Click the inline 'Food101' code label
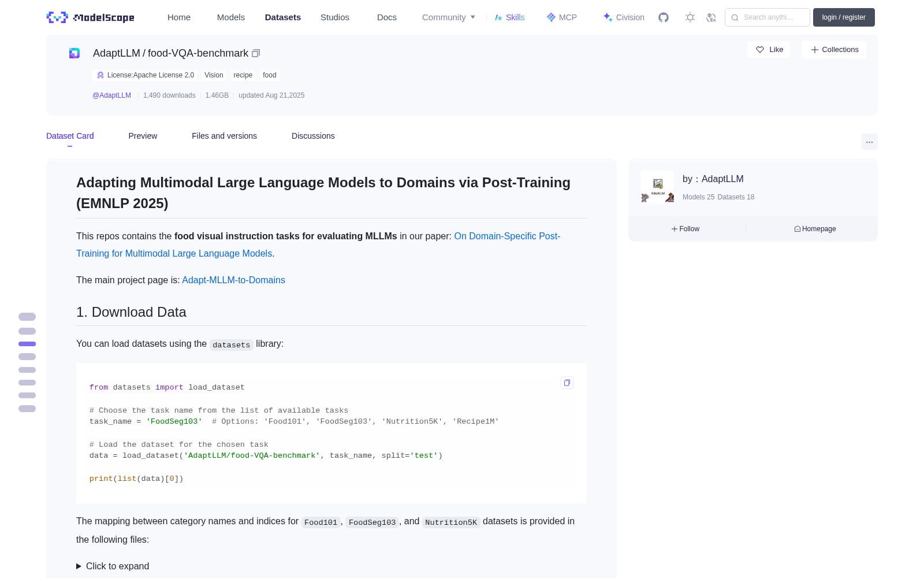924x578 pixels. [321, 522]
